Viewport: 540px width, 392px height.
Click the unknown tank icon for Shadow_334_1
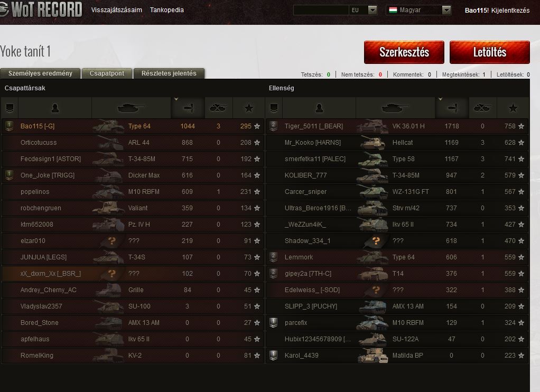(376, 241)
